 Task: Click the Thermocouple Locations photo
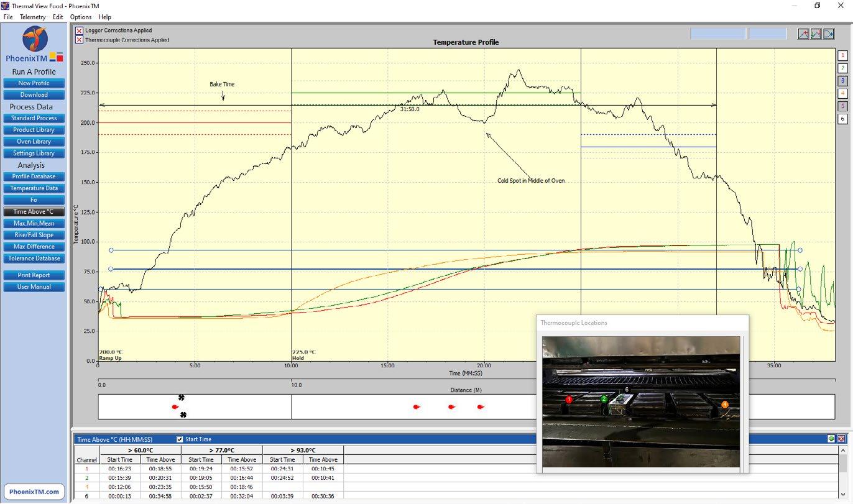pos(641,402)
